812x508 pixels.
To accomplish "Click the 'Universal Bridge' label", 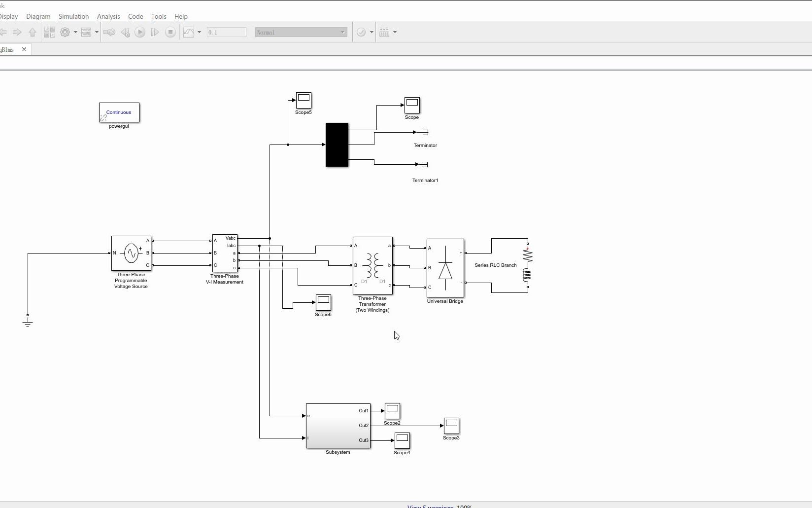I will tap(445, 301).
